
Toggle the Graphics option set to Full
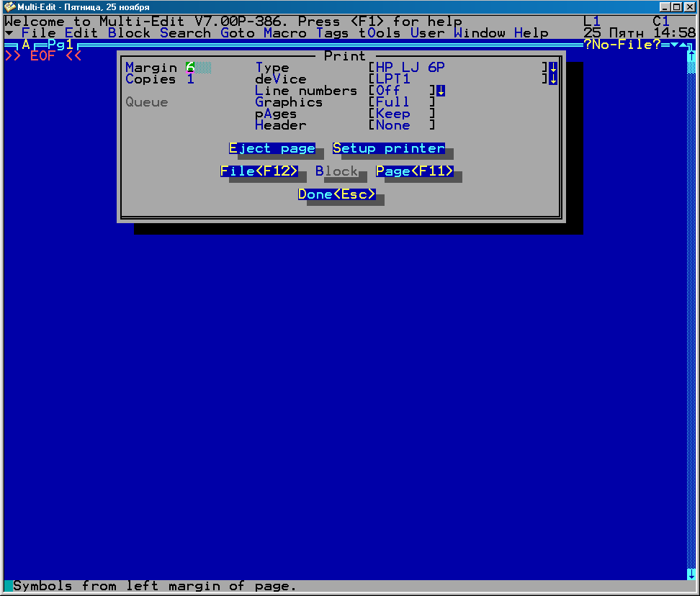click(x=401, y=102)
